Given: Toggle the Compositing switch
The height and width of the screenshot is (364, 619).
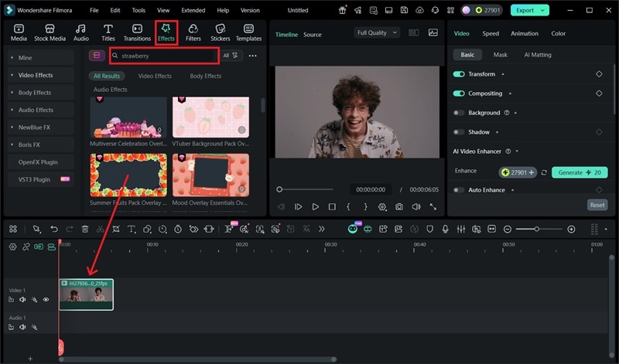Looking at the screenshot, I should pos(459,94).
